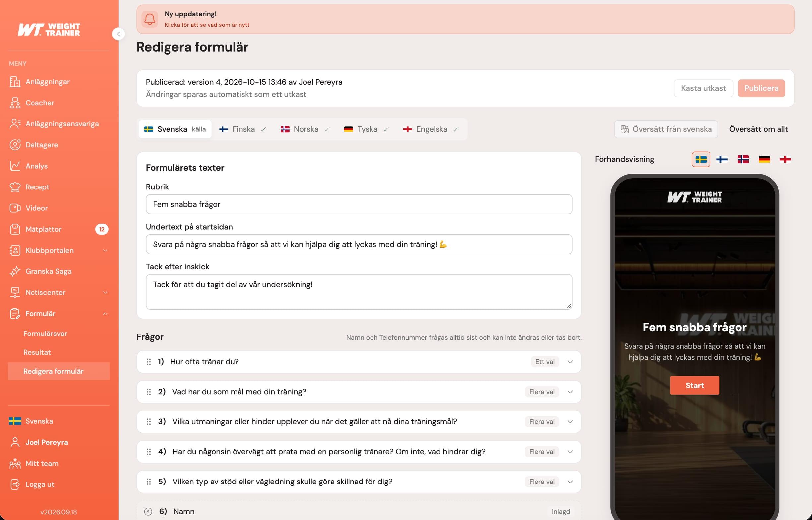This screenshot has width=812, height=520.
Task: Click the Mätplattor badge showing 12
Action: [101, 229]
